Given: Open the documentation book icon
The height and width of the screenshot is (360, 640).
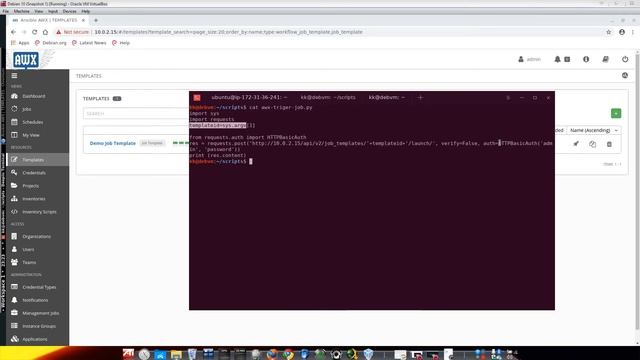Looking at the screenshot, I should click(606, 59).
